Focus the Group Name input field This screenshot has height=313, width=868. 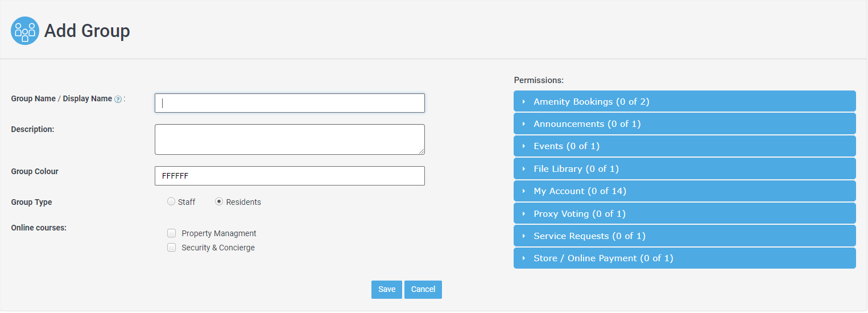pyautogui.click(x=290, y=103)
